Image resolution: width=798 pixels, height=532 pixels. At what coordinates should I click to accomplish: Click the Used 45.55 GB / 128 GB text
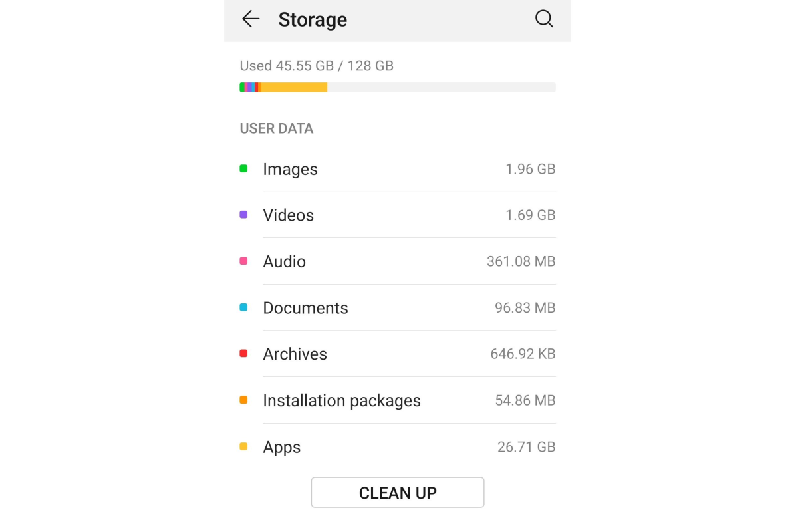pyautogui.click(x=317, y=66)
